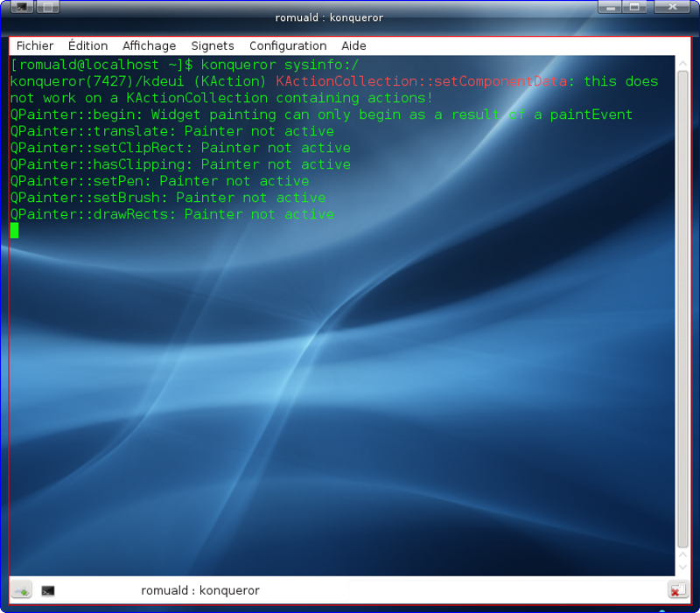The image size is (700, 613).
Task: Toggle the on-all-desktops titlebar button
Action: click(48, 7)
